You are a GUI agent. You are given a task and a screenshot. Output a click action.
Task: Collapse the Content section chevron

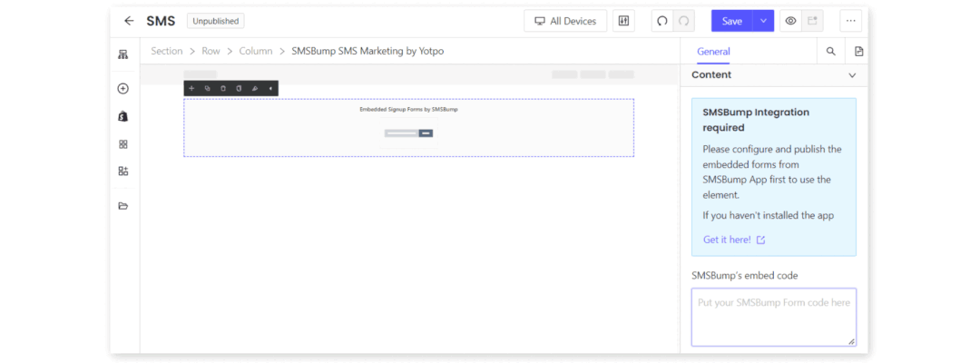tap(852, 75)
